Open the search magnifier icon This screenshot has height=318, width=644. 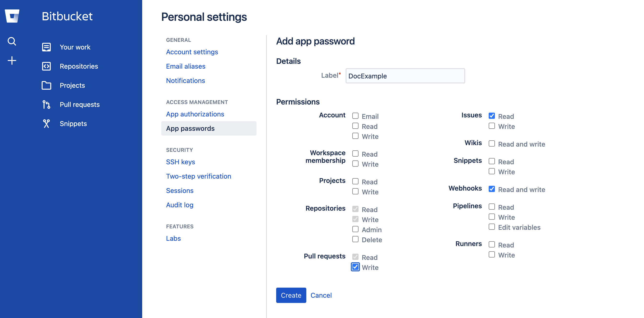click(x=12, y=41)
